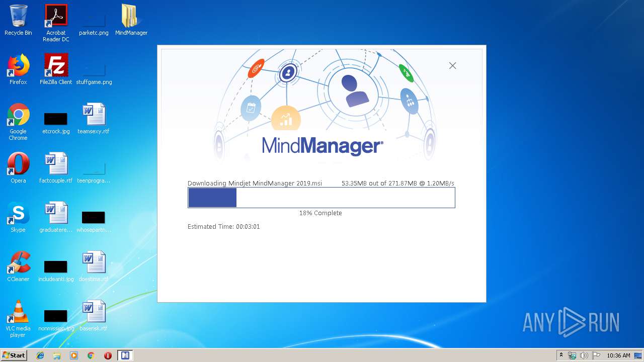Screen dimensions: 644x362
Task: Launch Google Chrome desktop shortcut
Action: point(18,122)
